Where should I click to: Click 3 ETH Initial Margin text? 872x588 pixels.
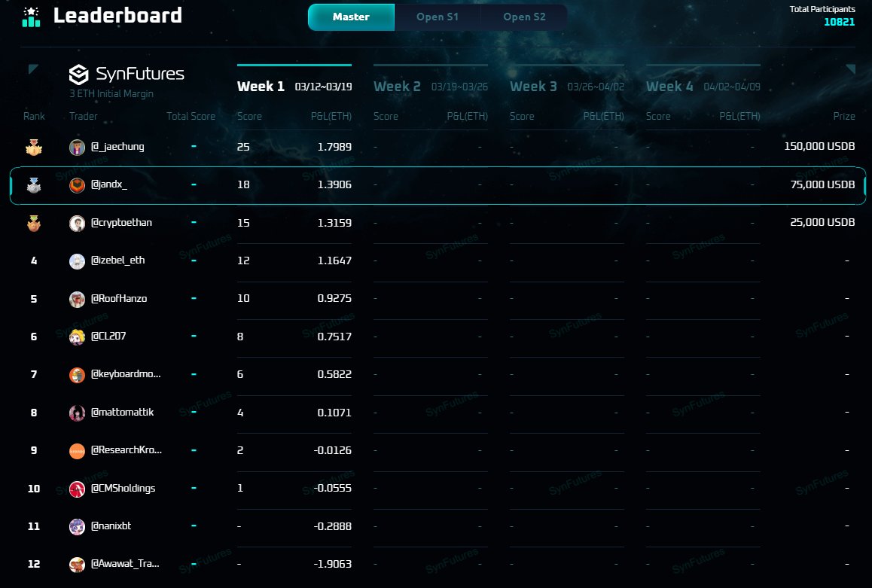pos(111,94)
